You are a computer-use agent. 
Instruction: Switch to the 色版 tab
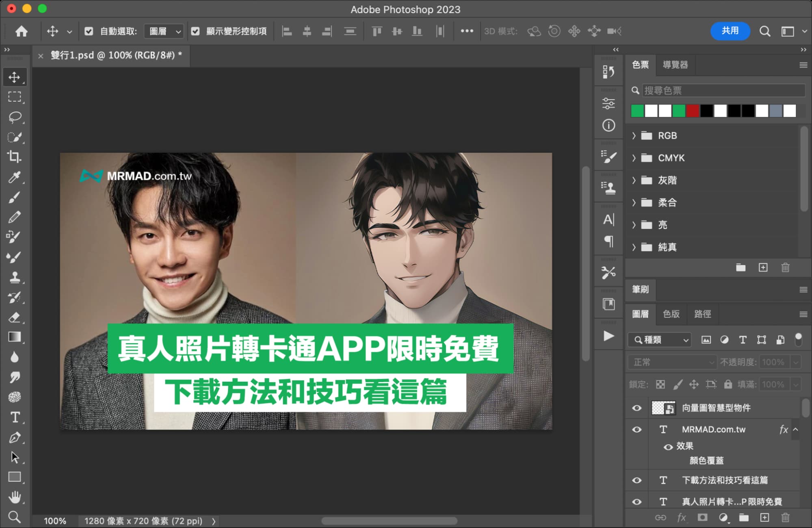[671, 314]
